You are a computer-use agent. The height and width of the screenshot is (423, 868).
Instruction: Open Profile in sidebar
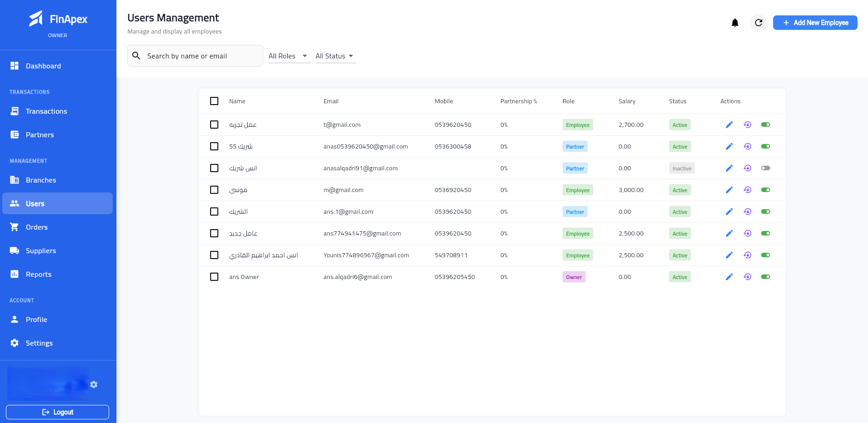[x=58, y=319]
